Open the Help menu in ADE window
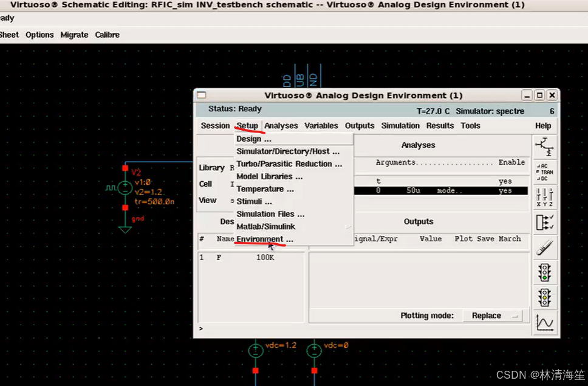This screenshot has height=386, width=588. [543, 126]
